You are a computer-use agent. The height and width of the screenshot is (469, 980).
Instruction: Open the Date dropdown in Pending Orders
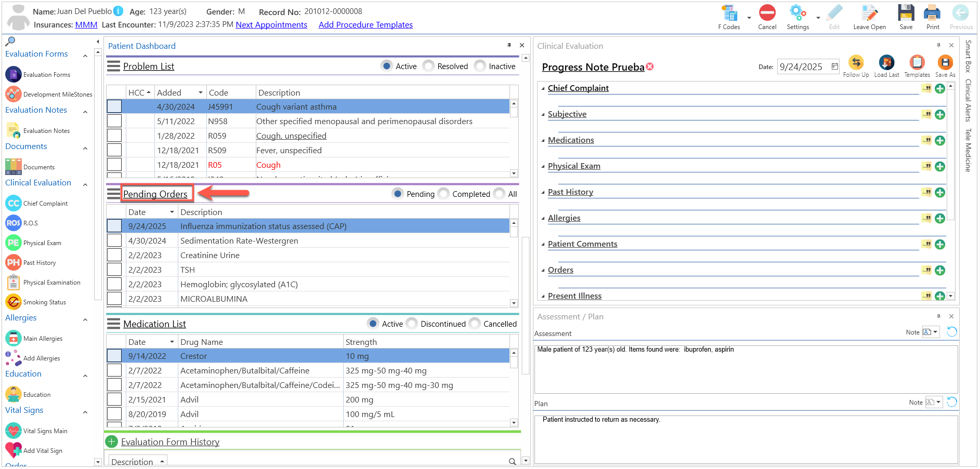[x=172, y=212]
